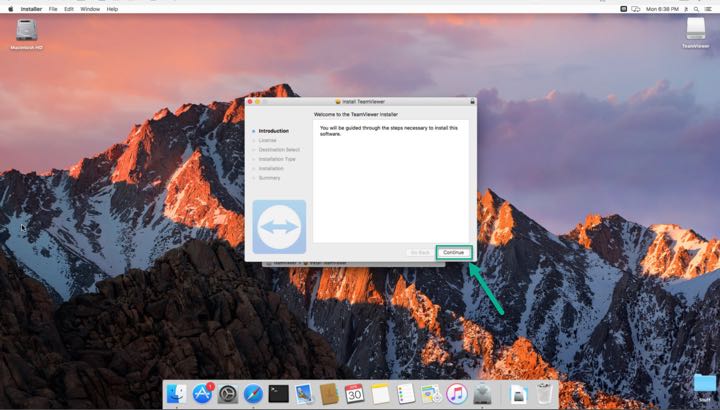Select the Summary step in sidebar
The width and height of the screenshot is (720, 410).
click(269, 178)
